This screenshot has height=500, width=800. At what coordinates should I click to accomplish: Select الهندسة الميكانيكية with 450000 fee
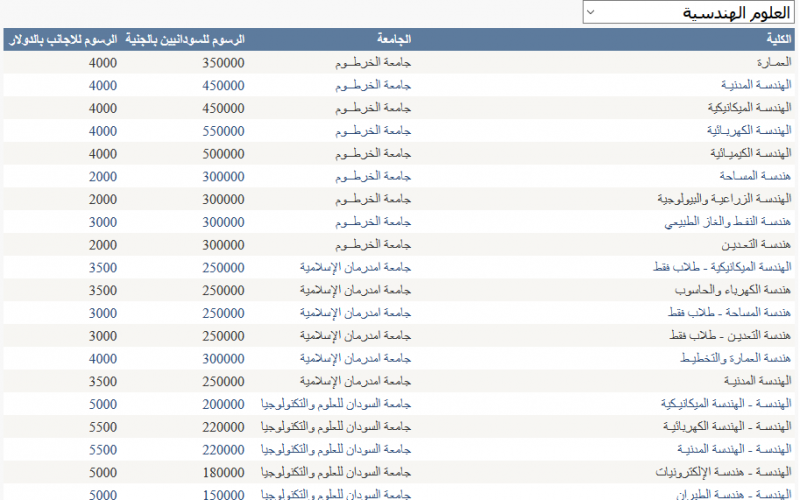pyautogui.click(x=749, y=108)
